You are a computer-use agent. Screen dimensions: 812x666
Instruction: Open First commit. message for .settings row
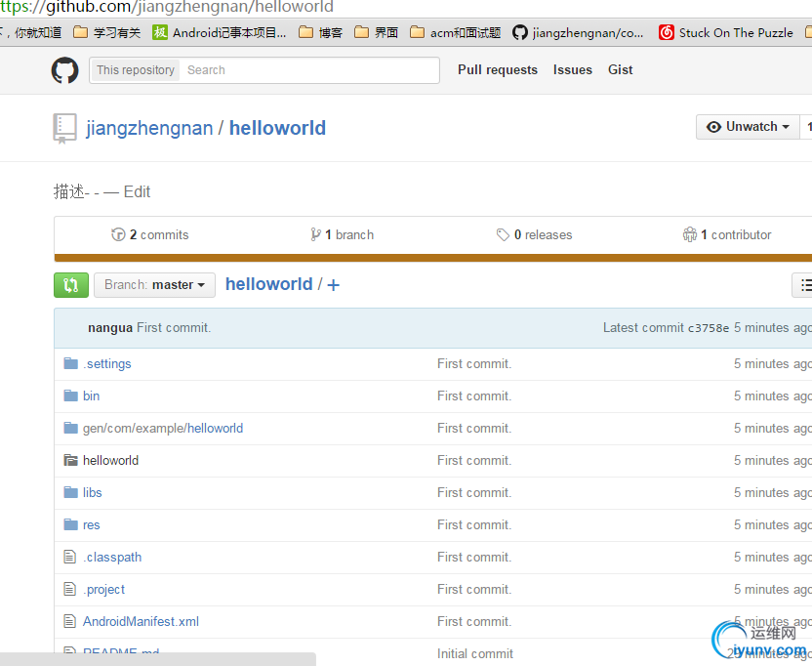(x=474, y=364)
